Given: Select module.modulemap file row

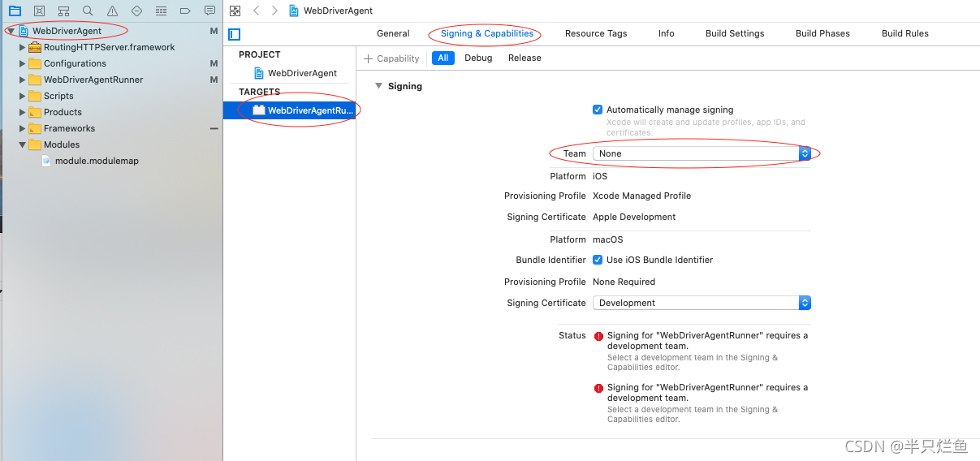Looking at the screenshot, I should 111,161.
